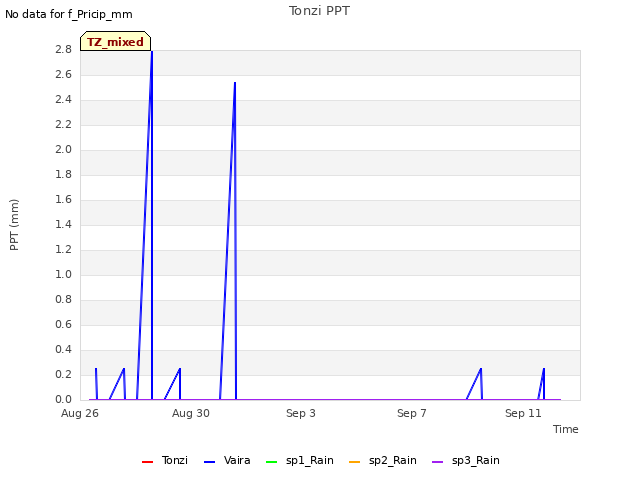640x480 pixels.
Task: Click the purple sp3_Rain legend color line
Action: (x=438, y=462)
